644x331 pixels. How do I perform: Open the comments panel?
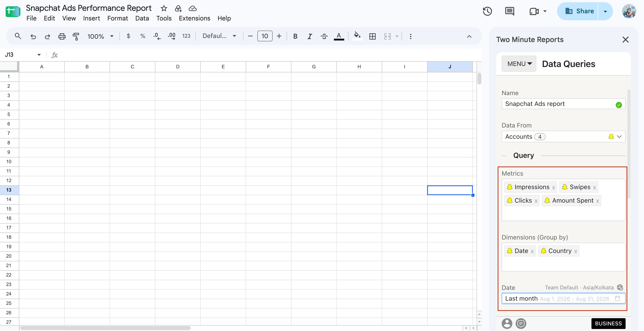click(x=509, y=11)
